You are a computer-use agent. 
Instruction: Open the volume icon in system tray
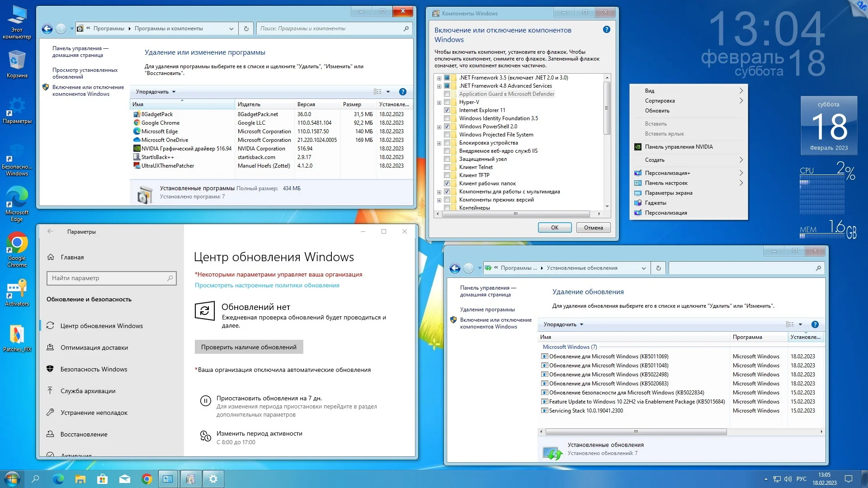pyautogui.click(x=788, y=479)
